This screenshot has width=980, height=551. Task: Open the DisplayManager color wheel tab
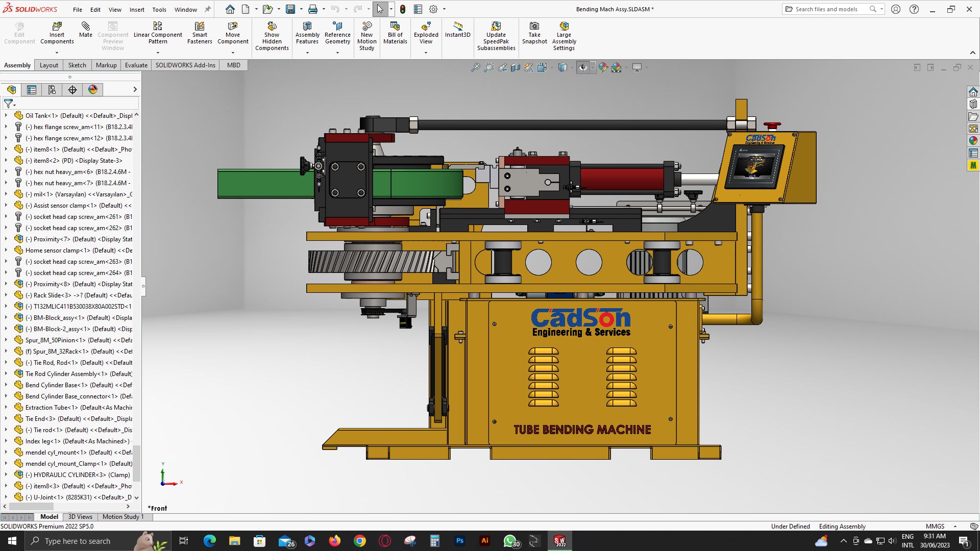click(93, 90)
